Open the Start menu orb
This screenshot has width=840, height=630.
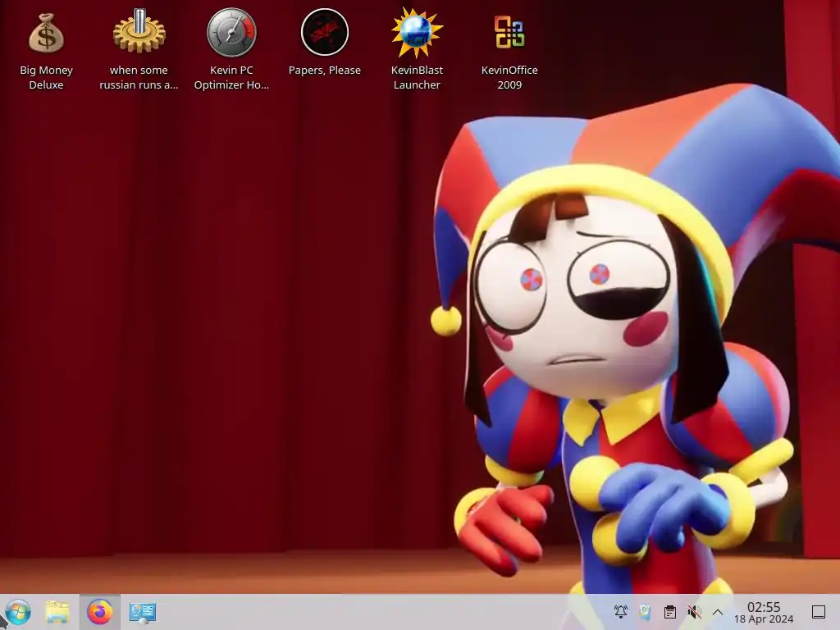[x=18, y=612]
